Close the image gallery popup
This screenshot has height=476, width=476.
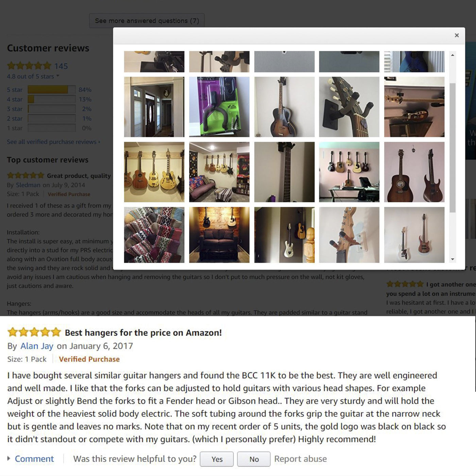(457, 35)
